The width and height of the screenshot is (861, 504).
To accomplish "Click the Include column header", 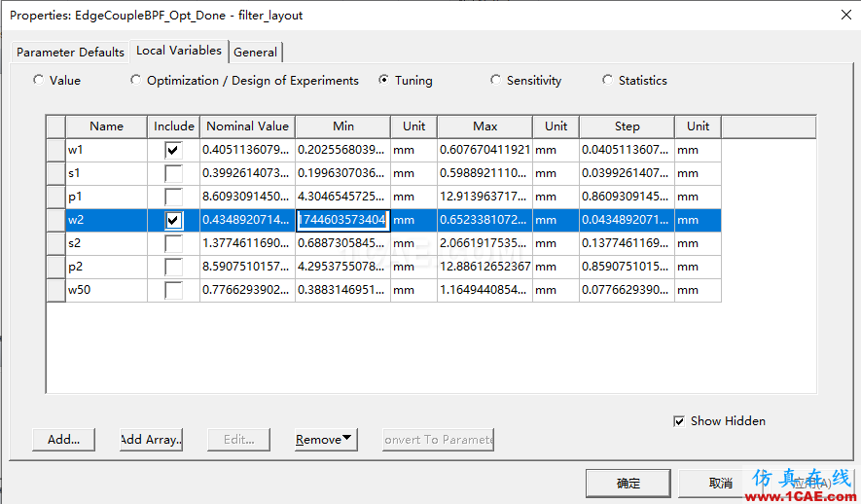I will [173, 126].
